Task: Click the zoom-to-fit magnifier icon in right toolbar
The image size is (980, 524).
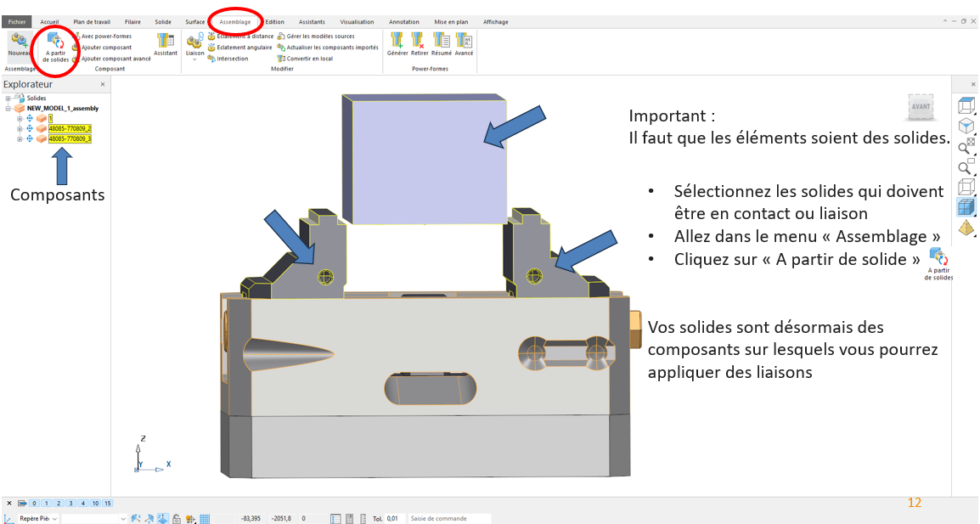Action: (966, 146)
